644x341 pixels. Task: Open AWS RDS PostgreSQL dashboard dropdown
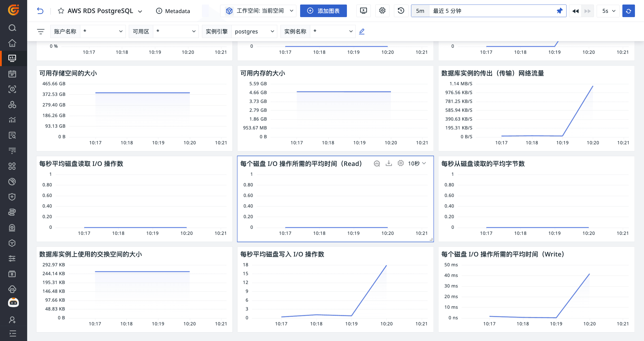click(140, 11)
